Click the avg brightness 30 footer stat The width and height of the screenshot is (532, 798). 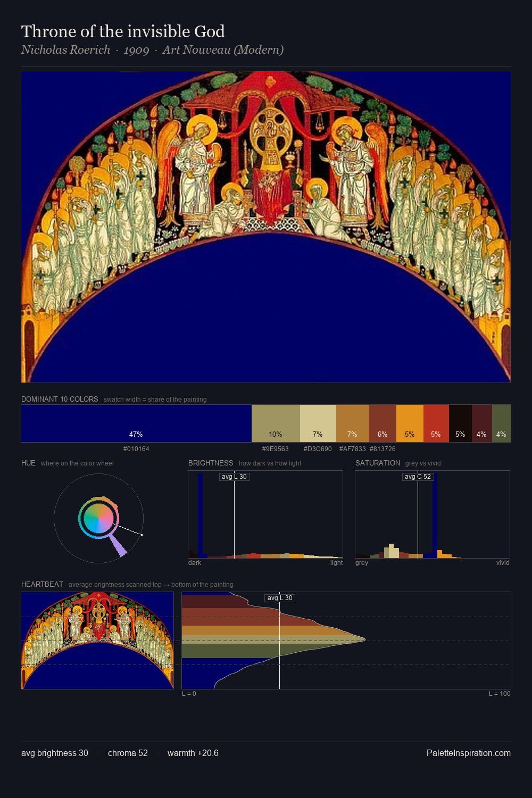(55, 753)
